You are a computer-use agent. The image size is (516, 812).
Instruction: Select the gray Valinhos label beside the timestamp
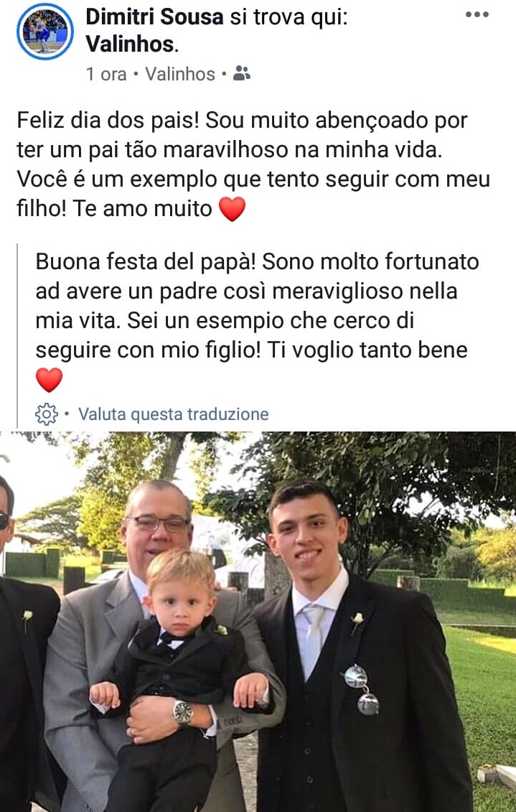179,74
